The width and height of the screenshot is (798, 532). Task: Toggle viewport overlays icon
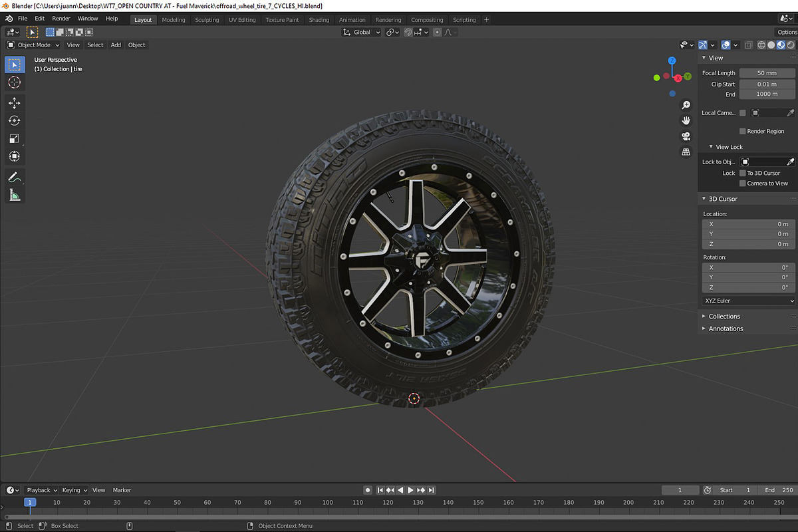(726, 45)
